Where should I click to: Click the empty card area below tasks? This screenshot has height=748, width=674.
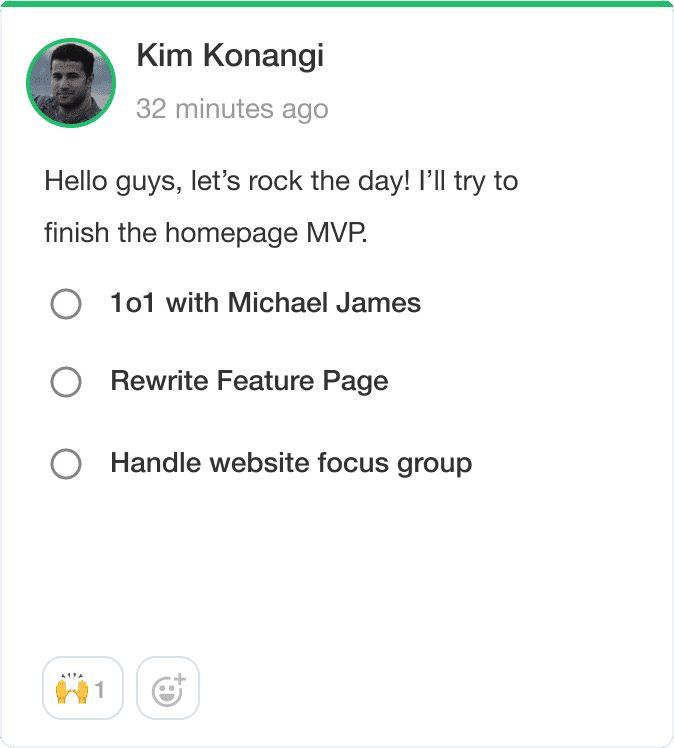pos(337,570)
